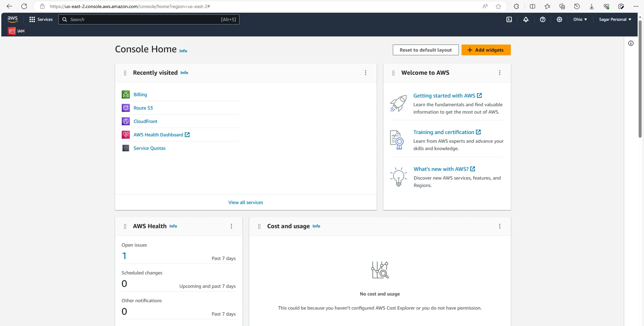The height and width of the screenshot is (326, 644).
Task: Open the CloudFront link
Action: (x=145, y=121)
